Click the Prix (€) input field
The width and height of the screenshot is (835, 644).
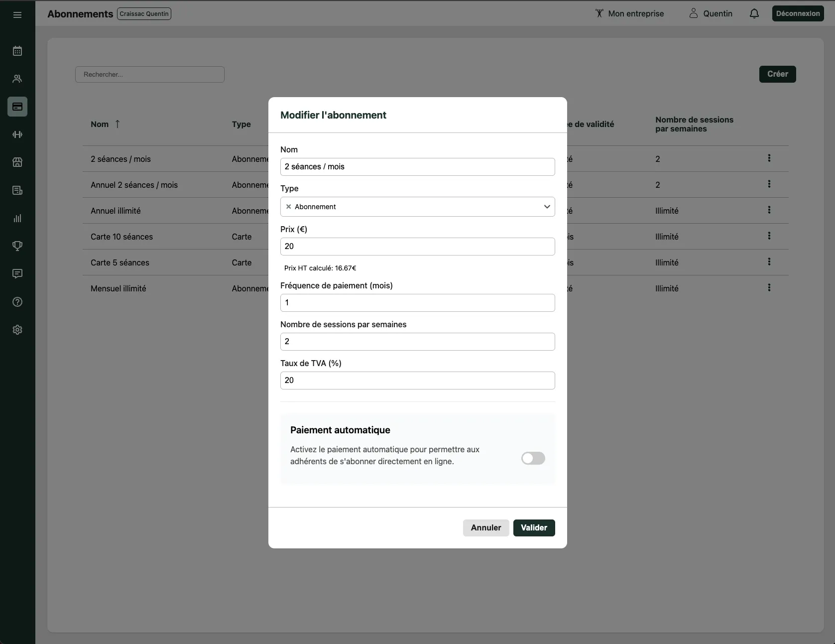(417, 247)
